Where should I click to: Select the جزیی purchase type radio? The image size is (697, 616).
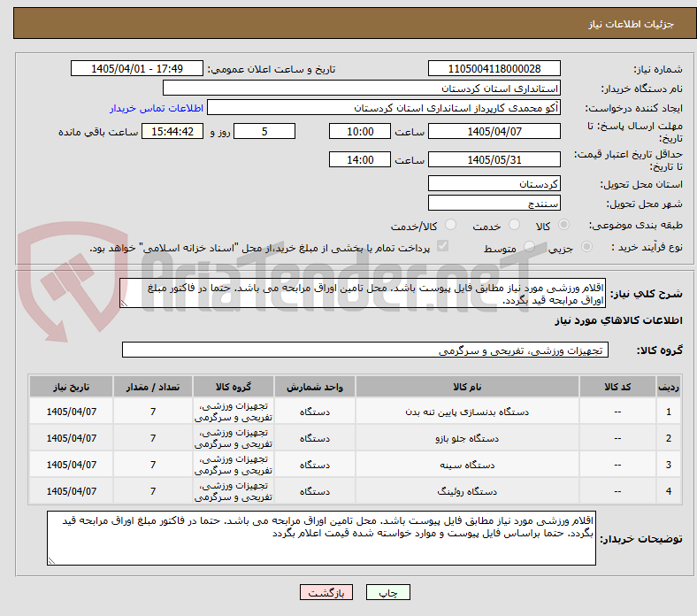pyautogui.click(x=586, y=247)
